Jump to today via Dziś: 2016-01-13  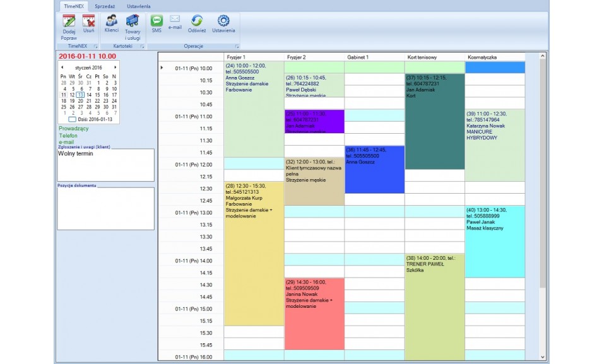coord(88,119)
